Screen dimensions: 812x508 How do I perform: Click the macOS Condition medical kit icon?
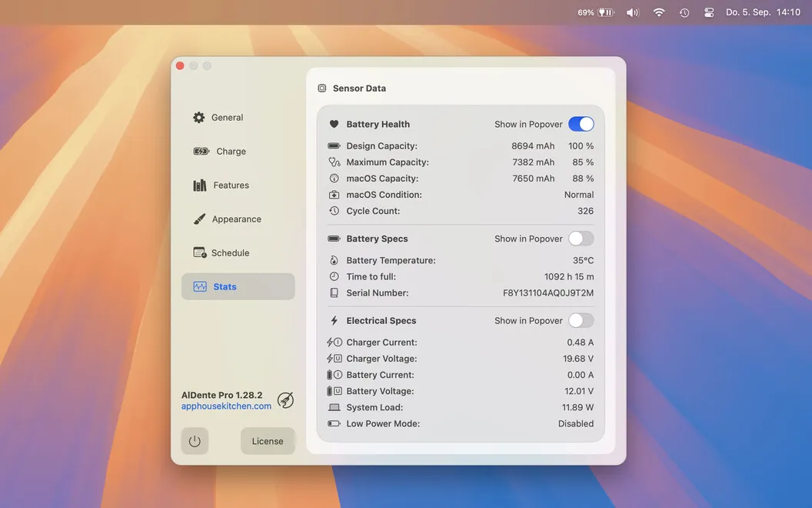click(334, 195)
